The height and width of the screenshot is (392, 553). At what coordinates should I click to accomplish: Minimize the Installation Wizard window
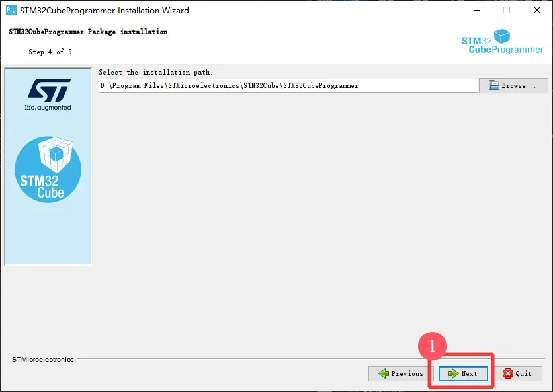pyautogui.click(x=476, y=10)
